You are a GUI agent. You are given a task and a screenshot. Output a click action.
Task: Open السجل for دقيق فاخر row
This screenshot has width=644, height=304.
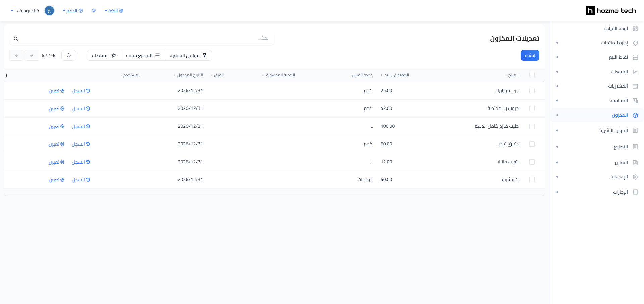(x=81, y=144)
